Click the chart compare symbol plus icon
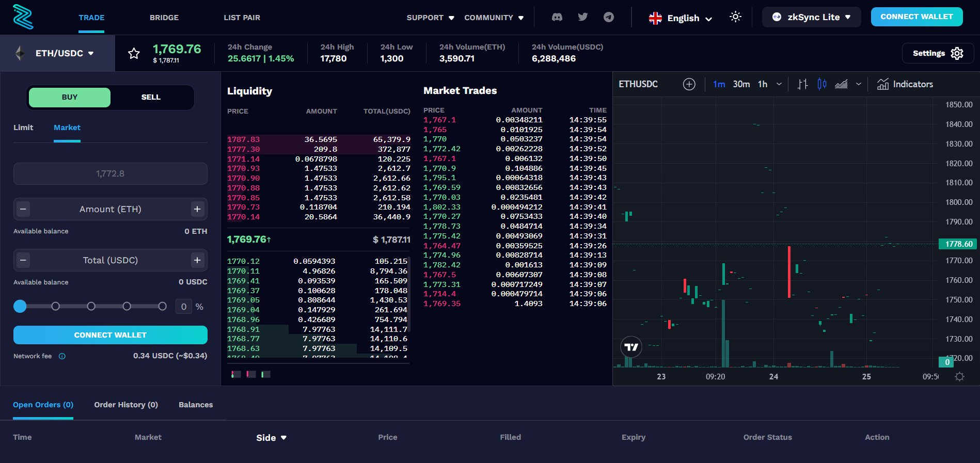980x463 pixels. tap(689, 84)
